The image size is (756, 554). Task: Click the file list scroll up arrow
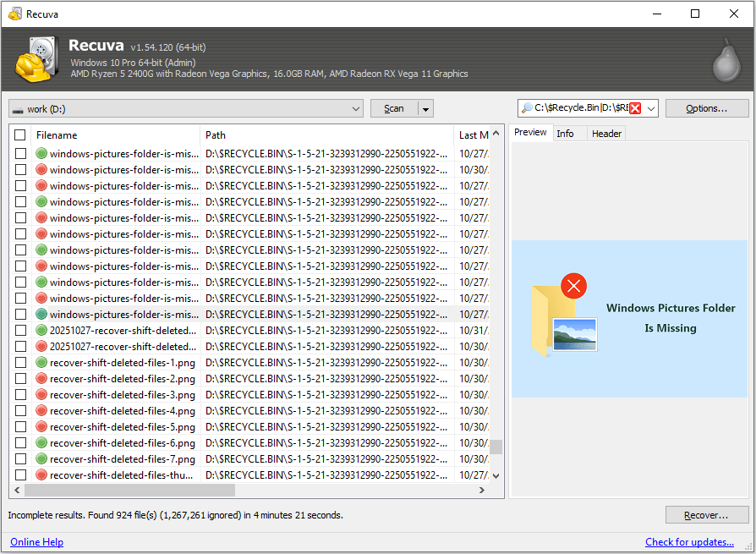[496, 133]
